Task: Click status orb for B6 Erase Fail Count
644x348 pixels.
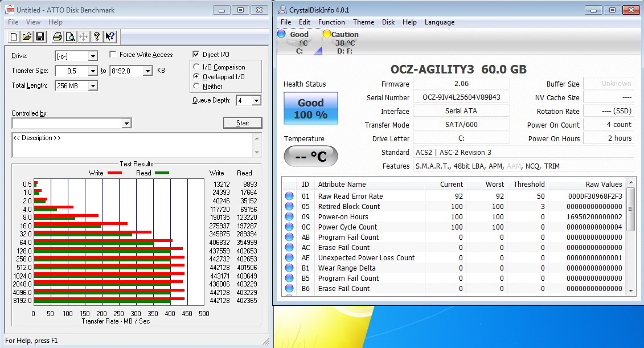Action: pyautogui.click(x=290, y=288)
